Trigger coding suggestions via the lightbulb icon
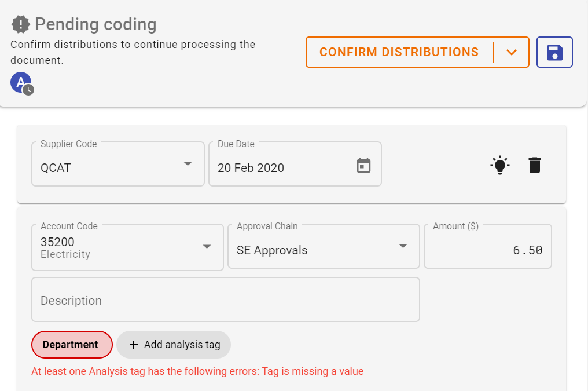The width and height of the screenshot is (588, 391). point(499,165)
